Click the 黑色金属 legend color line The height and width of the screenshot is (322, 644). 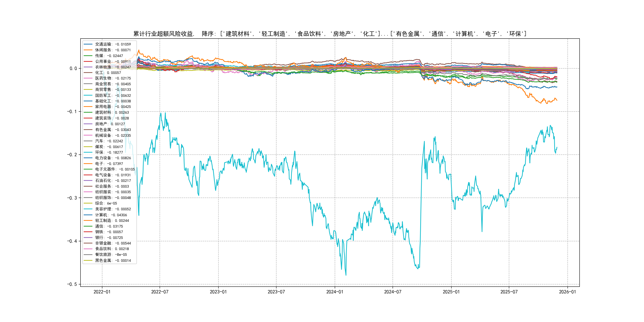(88, 261)
